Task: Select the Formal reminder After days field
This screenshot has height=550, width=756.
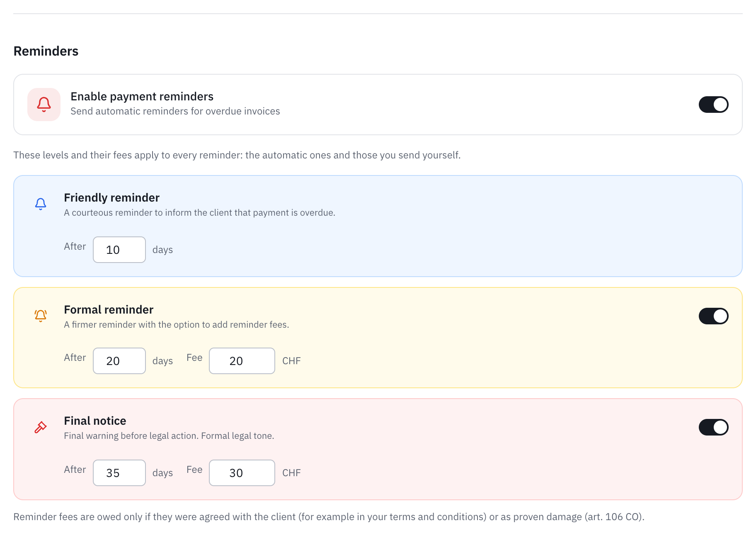Action: coord(119,361)
